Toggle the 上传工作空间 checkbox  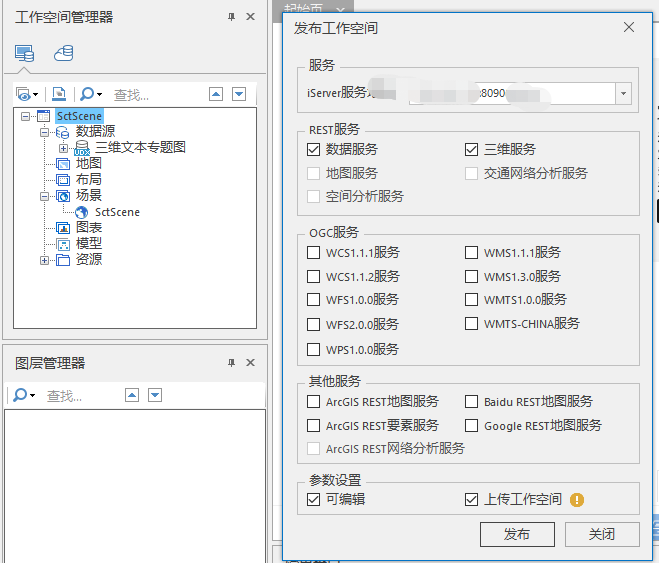tap(472, 500)
